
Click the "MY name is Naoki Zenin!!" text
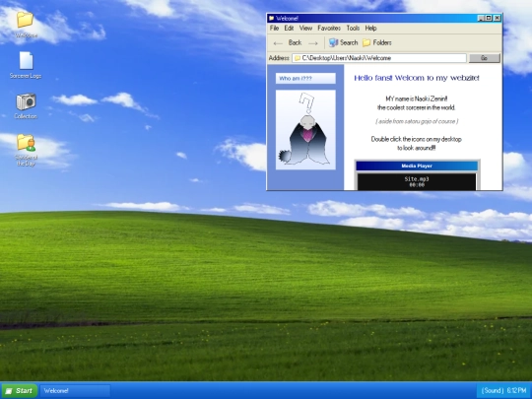pyautogui.click(x=417, y=99)
